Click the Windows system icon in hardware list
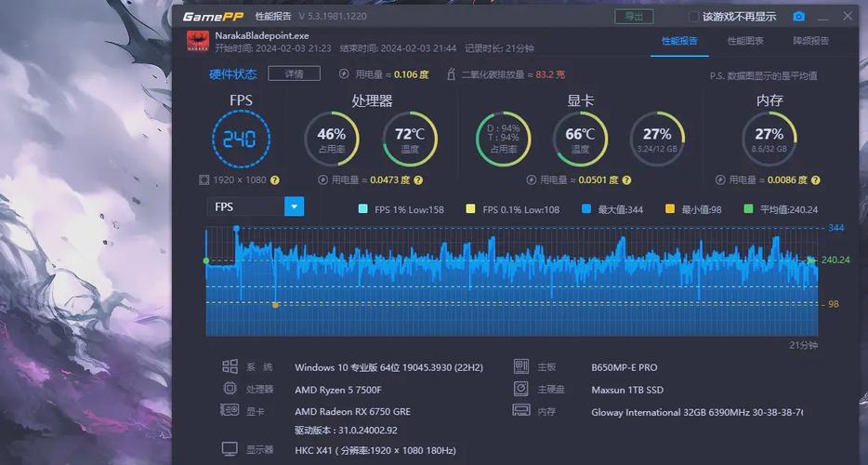The height and width of the screenshot is (465, 868). point(230,366)
